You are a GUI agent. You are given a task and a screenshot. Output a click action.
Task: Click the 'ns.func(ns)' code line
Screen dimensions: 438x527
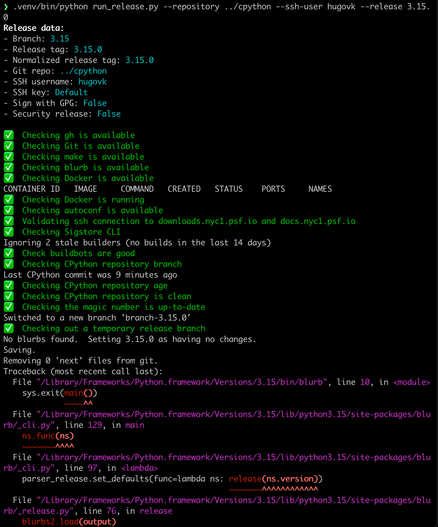click(x=48, y=436)
